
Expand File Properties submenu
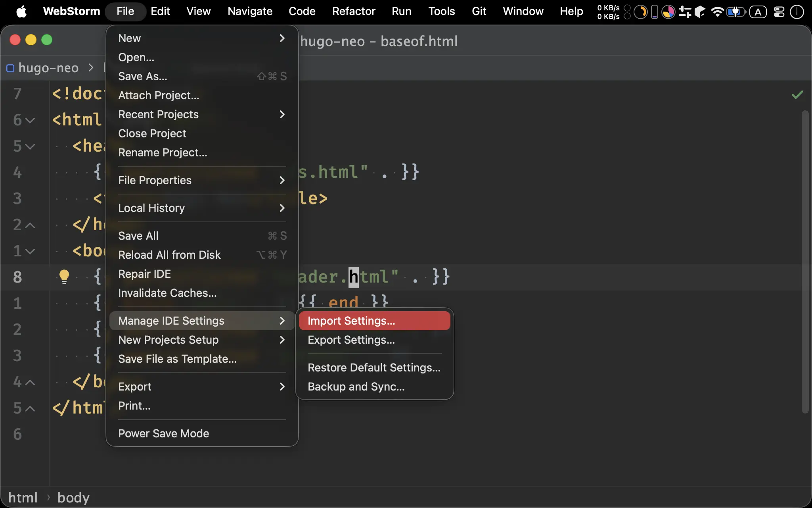click(x=202, y=180)
